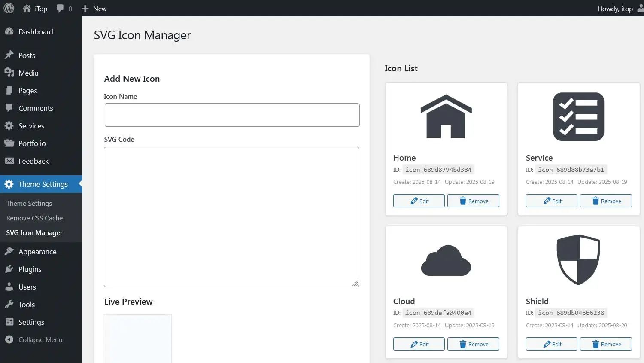This screenshot has width=644, height=363.
Task: Open the Dashboard menu
Action: point(41,32)
